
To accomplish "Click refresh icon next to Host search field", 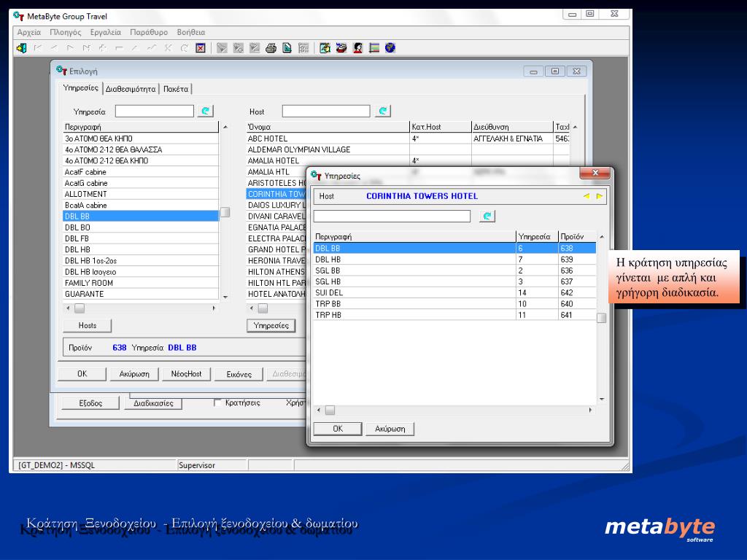I will coord(382,111).
